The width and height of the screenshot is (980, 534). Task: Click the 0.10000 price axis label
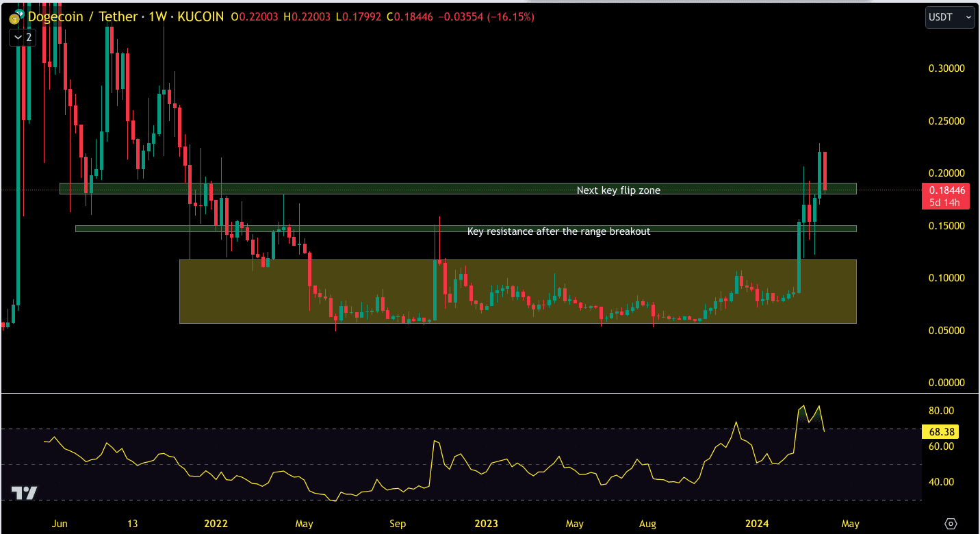pos(946,278)
